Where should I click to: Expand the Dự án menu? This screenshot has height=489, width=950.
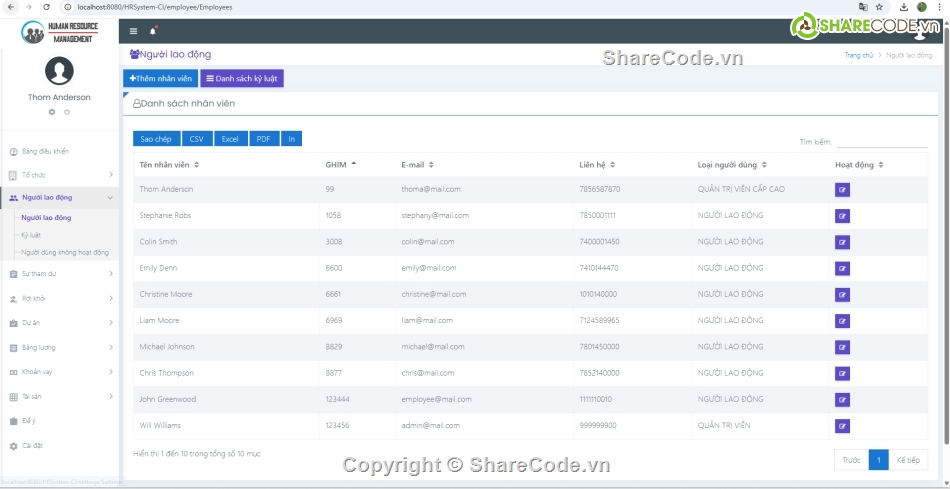pos(59,323)
